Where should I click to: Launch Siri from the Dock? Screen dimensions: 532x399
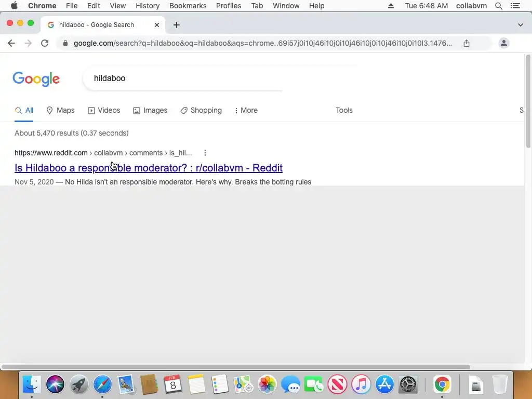[x=55, y=384]
